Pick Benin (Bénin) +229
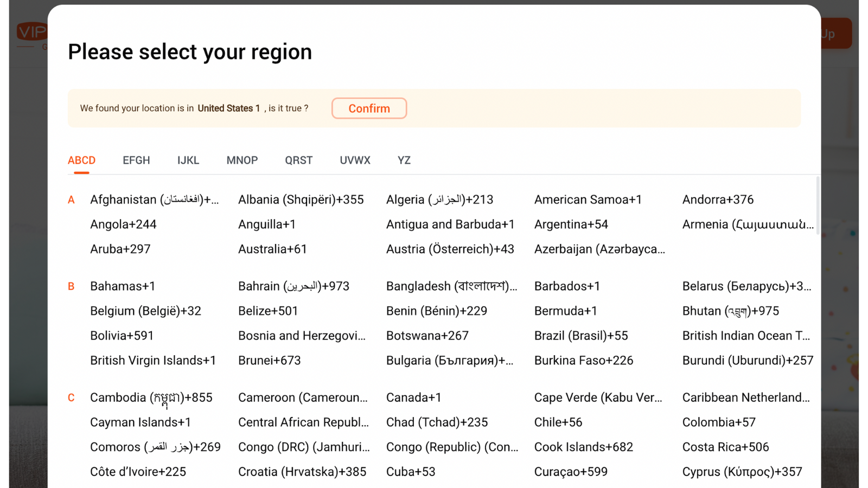The width and height of the screenshot is (868, 488). click(437, 311)
